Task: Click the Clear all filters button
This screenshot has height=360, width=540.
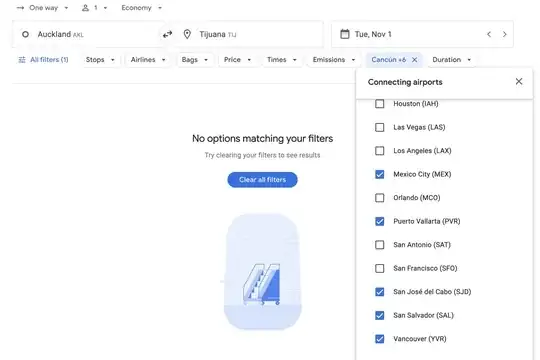Action: [x=262, y=180]
